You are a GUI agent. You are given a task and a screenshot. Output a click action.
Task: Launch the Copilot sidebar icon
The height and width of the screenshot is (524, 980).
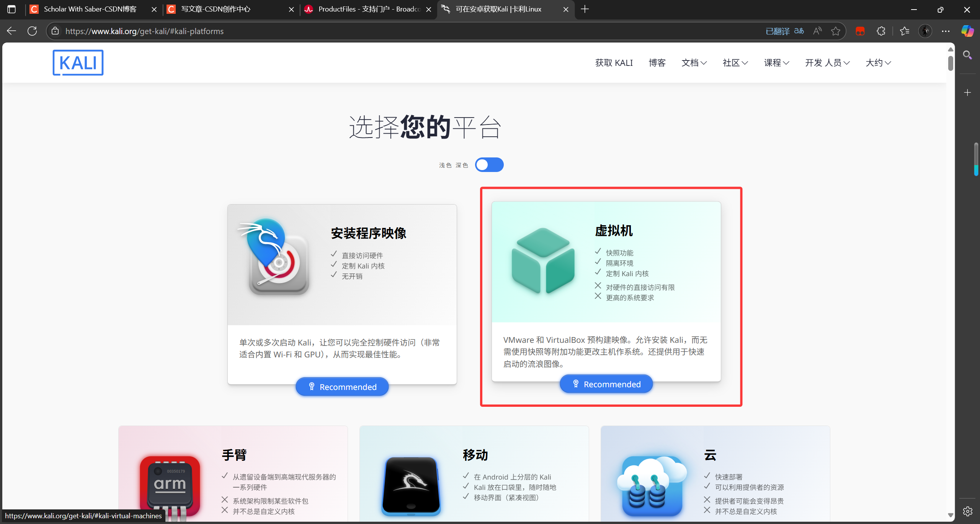967,31
